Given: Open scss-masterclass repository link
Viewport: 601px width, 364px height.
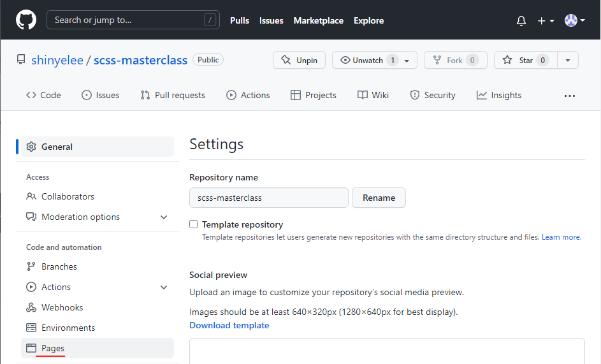Looking at the screenshot, I should [x=140, y=60].
